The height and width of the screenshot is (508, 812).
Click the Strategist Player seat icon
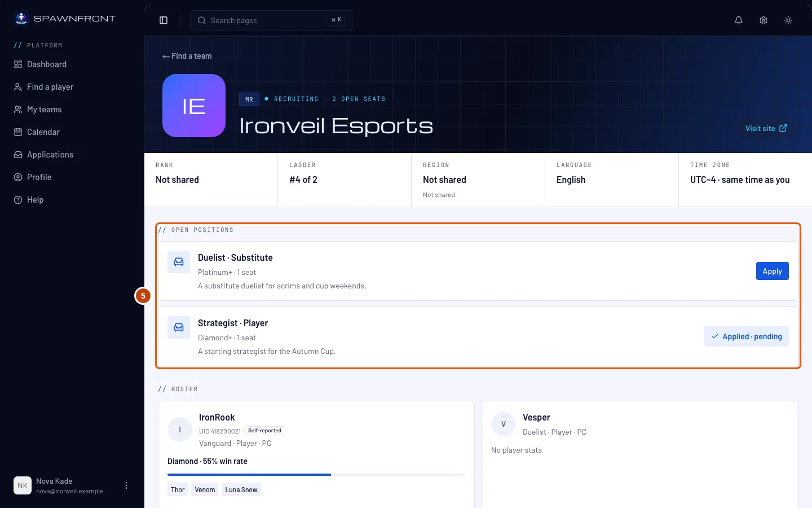click(179, 327)
